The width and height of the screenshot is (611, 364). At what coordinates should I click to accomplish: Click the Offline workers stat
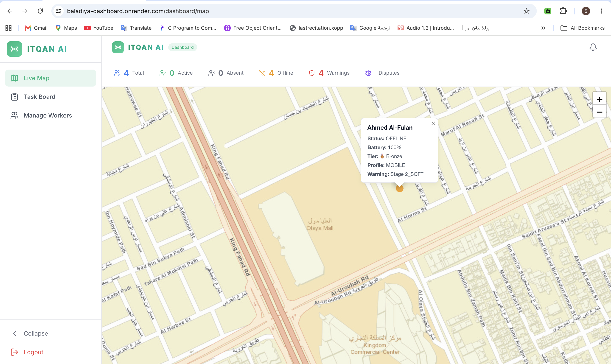276,73
